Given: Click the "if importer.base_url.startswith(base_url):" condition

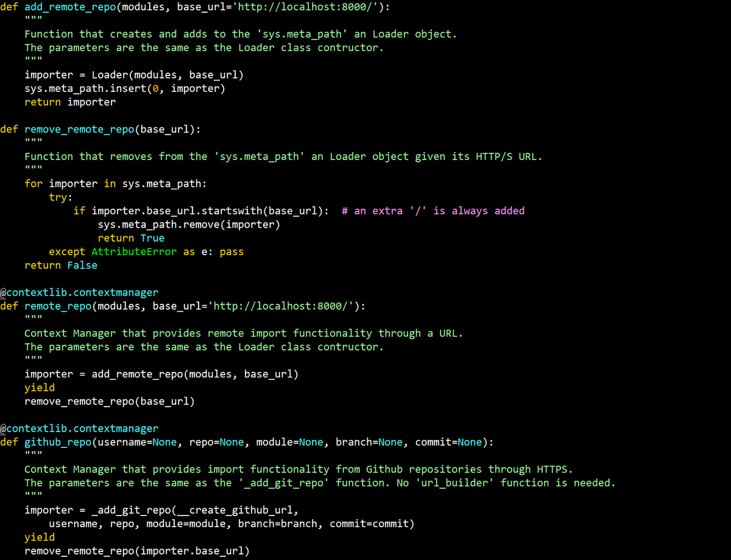Looking at the screenshot, I should [201, 211].
